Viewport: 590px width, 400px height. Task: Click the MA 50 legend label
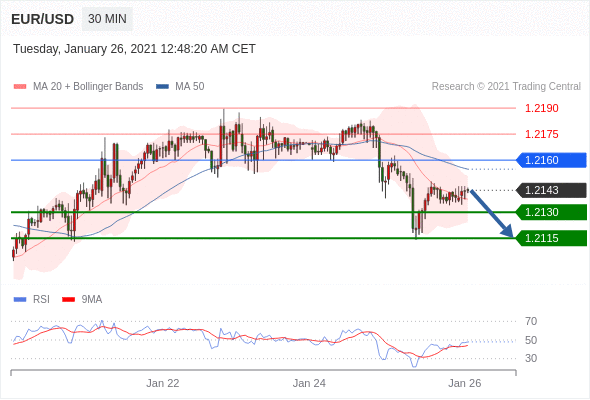tap(190, 87)
